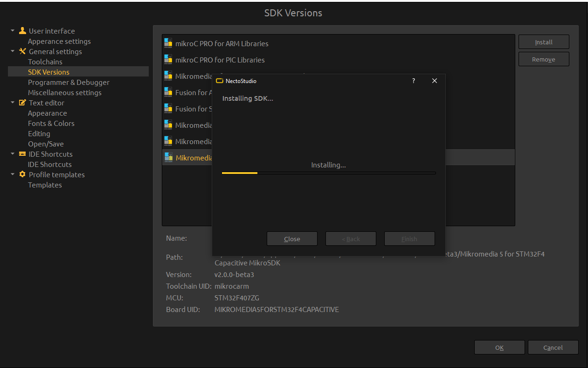Click OK at the bottom
Viewport: 588px width, 368px height.
click(499, 347)
